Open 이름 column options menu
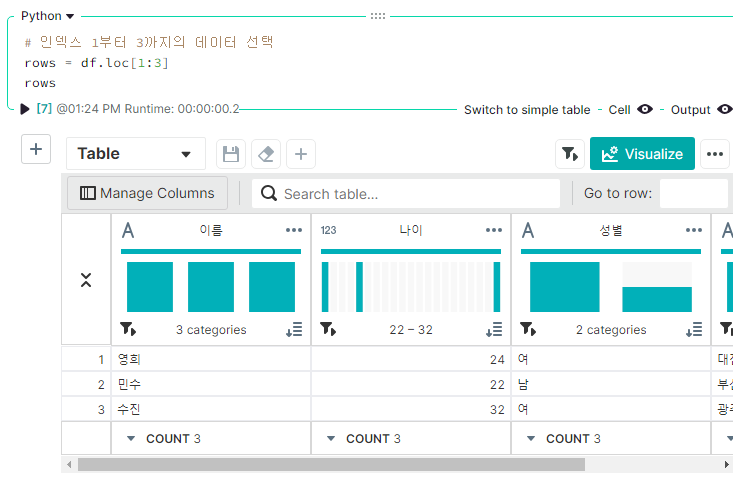Image resolution: width=733 pixels, height=478 pixels. pos(294,230)
